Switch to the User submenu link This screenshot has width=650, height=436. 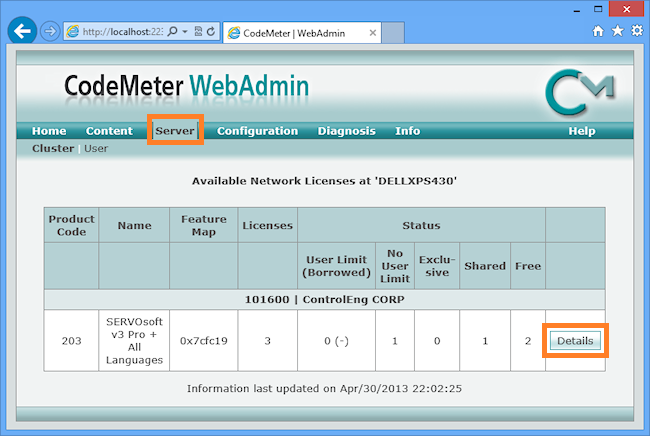click(96, 148)
